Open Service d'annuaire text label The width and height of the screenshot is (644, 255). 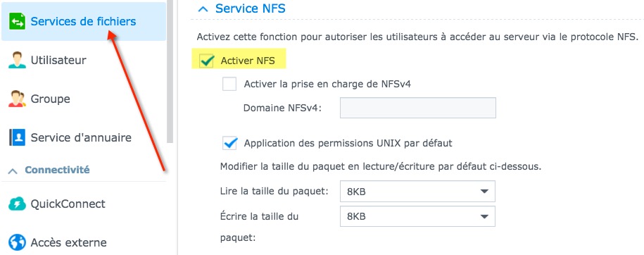[x=81, y=137]
